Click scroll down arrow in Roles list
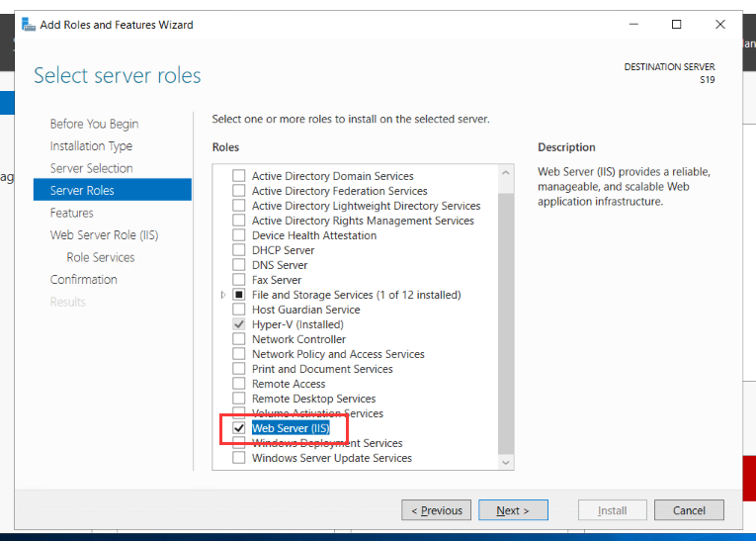Viewport: 756px width, 541px height. tap(506, 462)
